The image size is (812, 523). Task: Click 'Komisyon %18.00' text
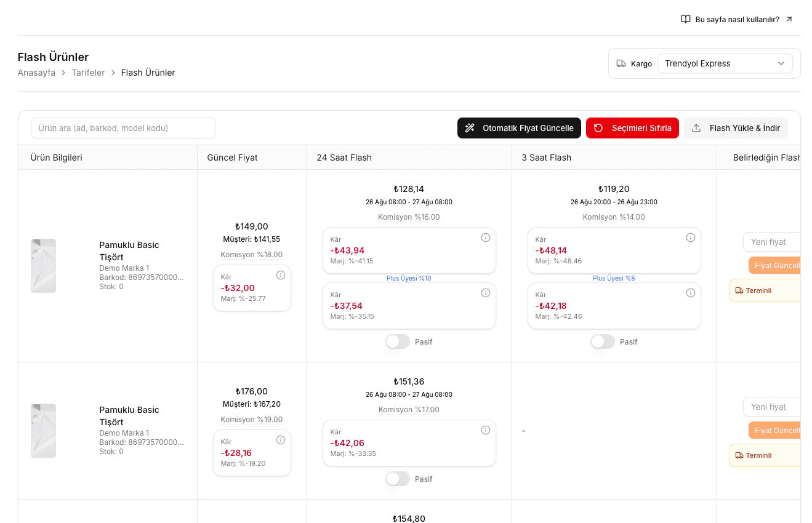tap(252, 255)
